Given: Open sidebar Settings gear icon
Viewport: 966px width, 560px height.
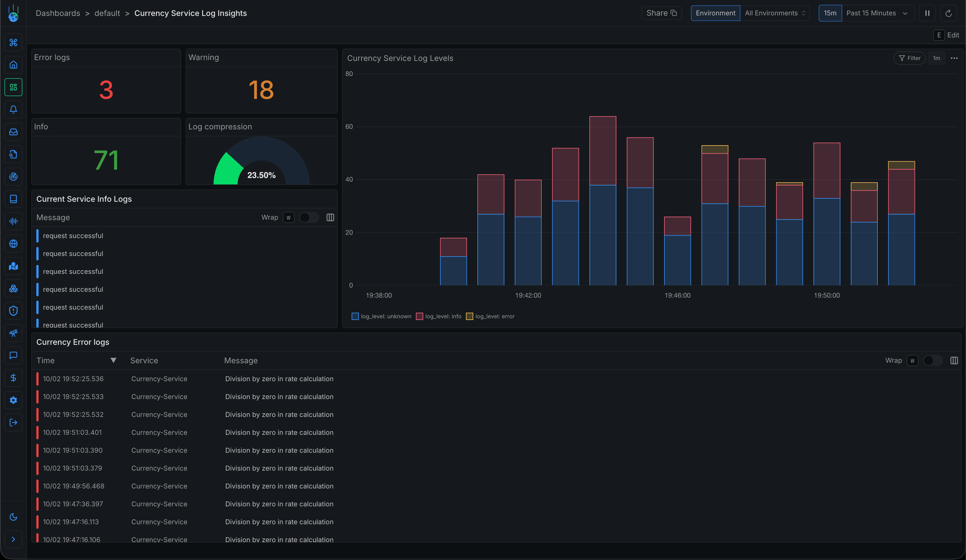Looking at the screenshot, I should [x=13, y=400].
